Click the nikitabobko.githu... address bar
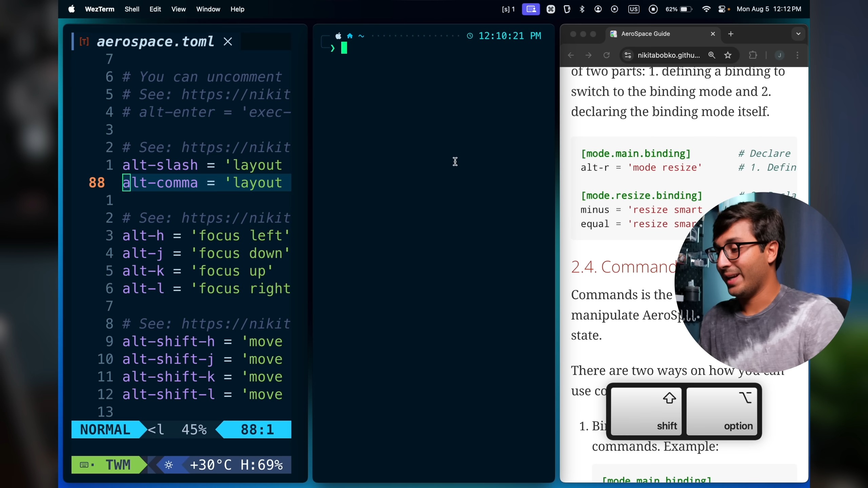868x488 pixels. pyautogui.click(x=668, y=55)
